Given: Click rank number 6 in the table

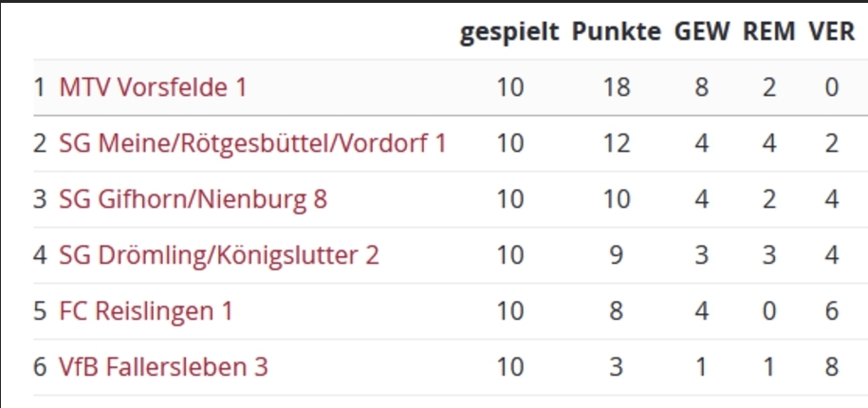Looking at the screenshot, I should (x=40, y=367).
